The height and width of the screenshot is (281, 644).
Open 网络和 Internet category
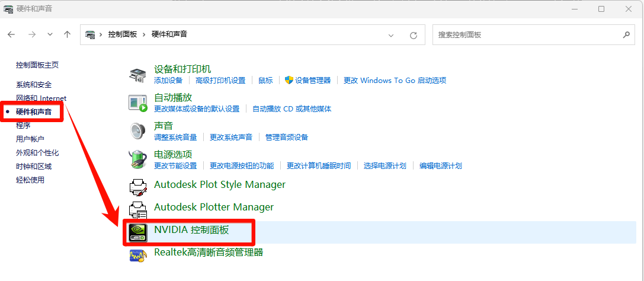(41, 98)
